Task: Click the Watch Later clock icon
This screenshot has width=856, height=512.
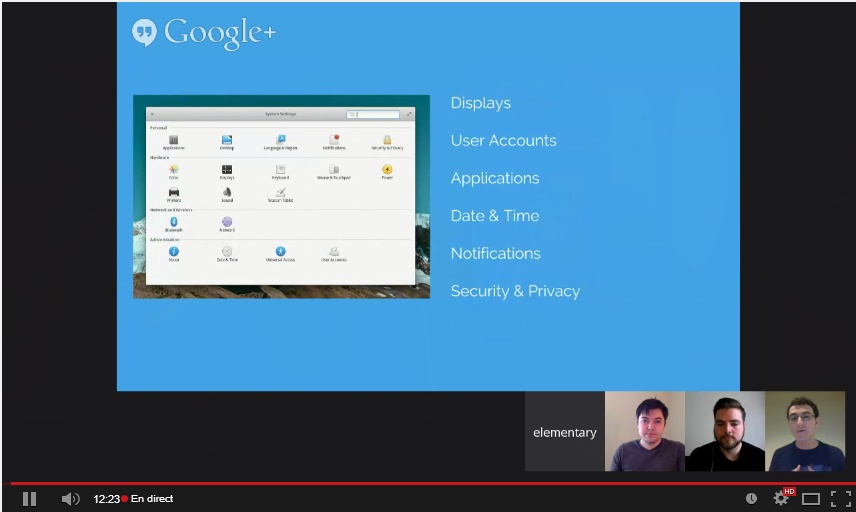Action: point(752,498)
